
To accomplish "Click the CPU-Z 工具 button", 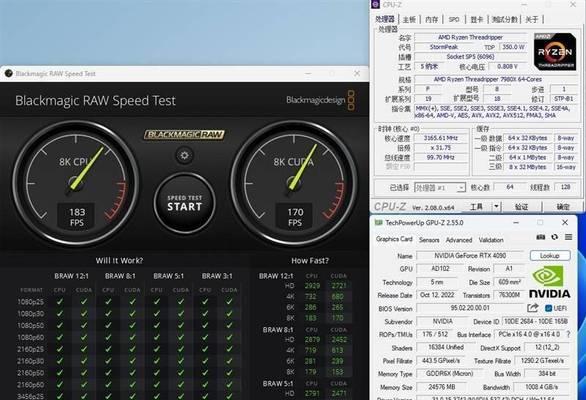I will coord(476,206).
